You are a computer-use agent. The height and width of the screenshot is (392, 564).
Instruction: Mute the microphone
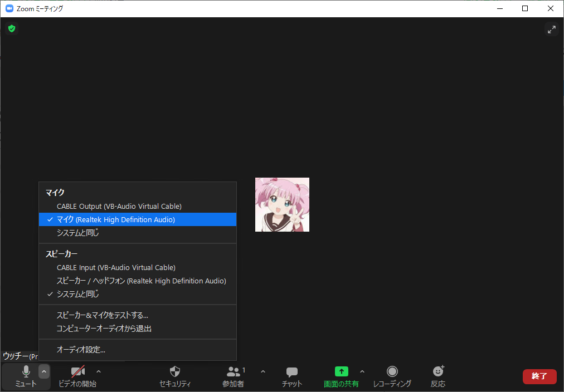26,376
